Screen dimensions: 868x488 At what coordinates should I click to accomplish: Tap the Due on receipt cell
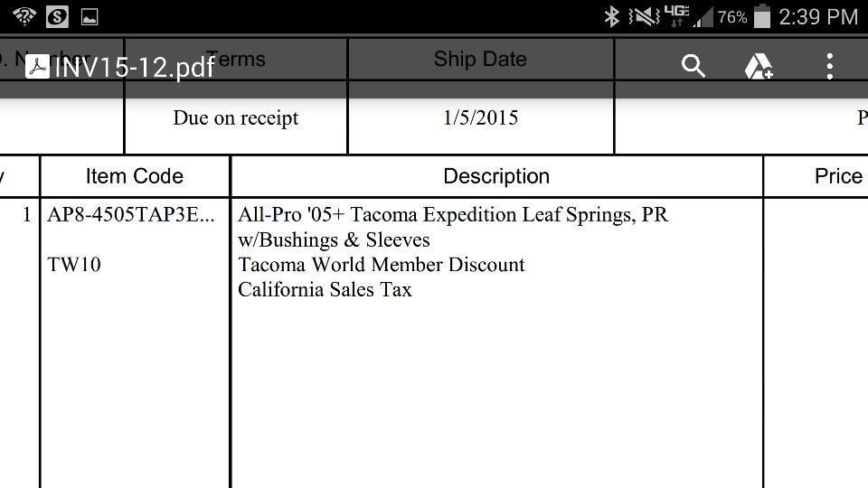click(x=236, y=117)
